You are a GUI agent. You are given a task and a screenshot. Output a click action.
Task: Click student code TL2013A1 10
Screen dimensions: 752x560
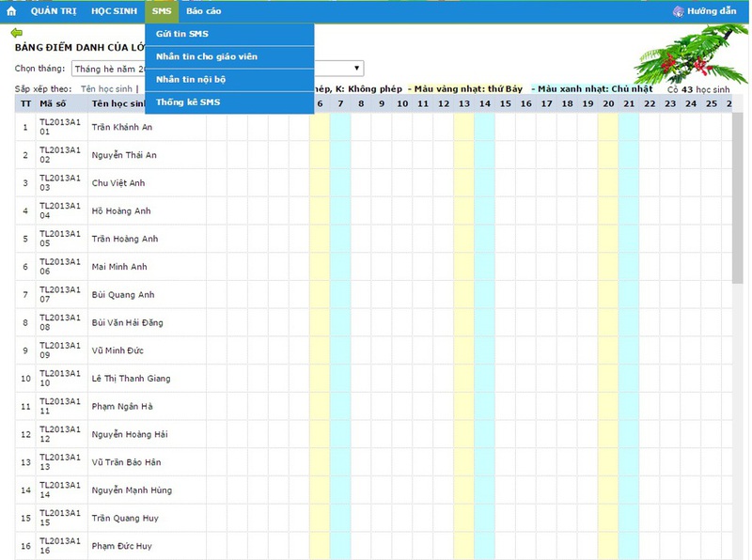click(61, 379)
